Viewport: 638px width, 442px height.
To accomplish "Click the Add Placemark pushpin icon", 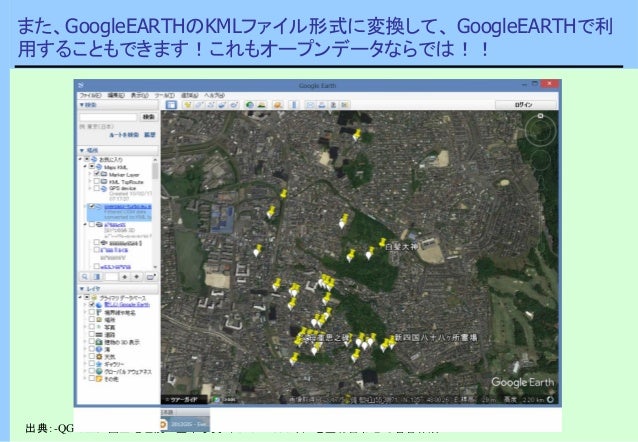I will (187, 105).
